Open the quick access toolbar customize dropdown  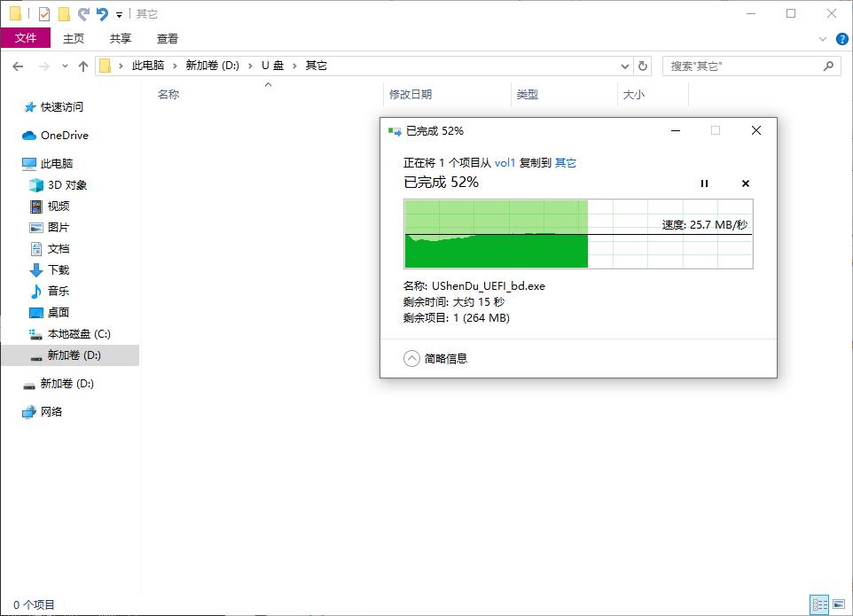coord(117,13)
